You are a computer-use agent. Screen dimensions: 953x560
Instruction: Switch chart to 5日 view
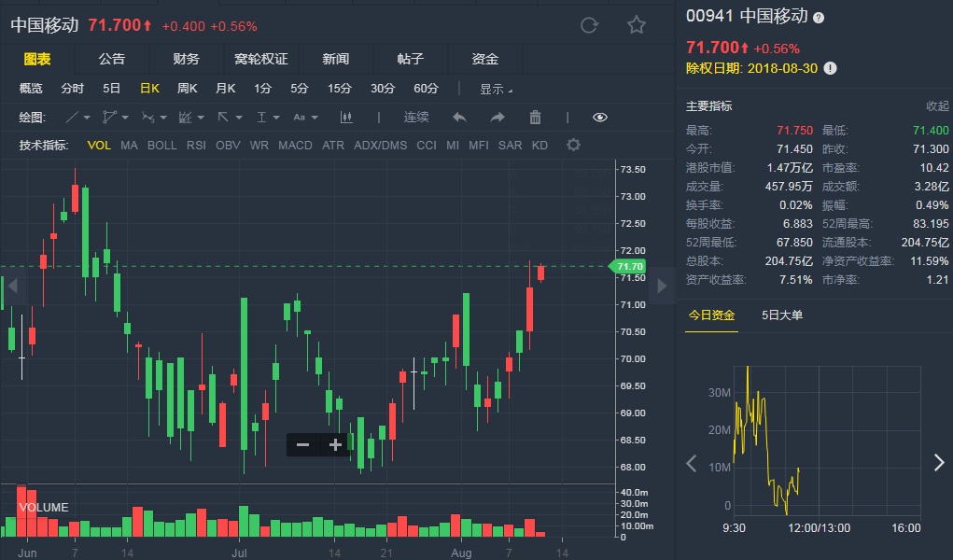[x=111, y=89]
